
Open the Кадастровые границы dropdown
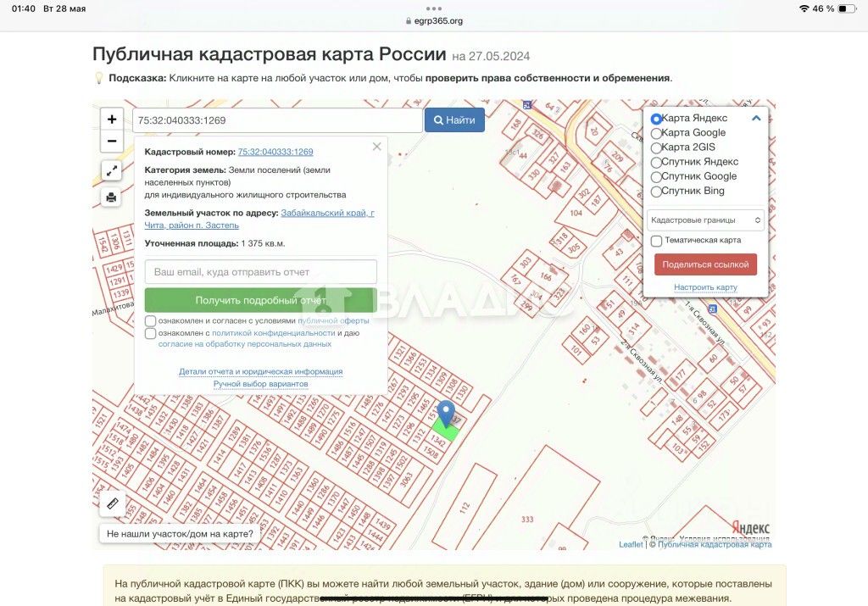705,220
